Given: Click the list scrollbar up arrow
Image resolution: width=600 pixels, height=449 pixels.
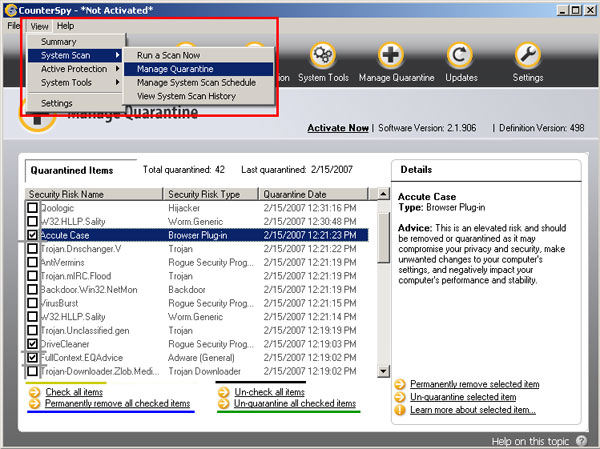Looking at the screenshot, I should point(383,194).
